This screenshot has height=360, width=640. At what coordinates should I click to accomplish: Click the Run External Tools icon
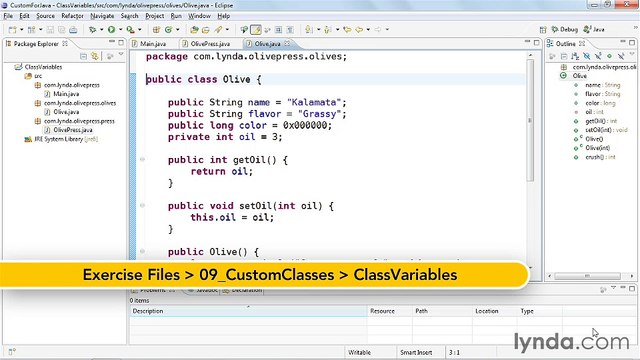coord(130,30)
